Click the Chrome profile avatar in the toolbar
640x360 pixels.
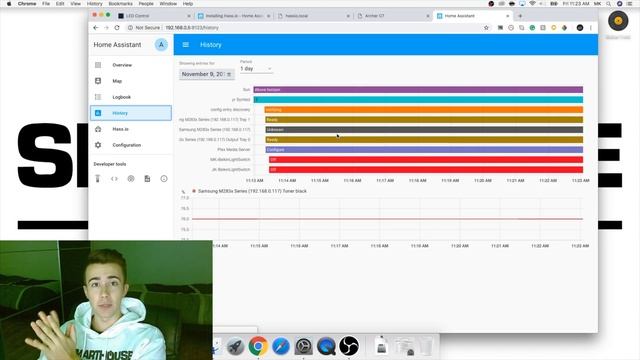[x=580, y=28]
